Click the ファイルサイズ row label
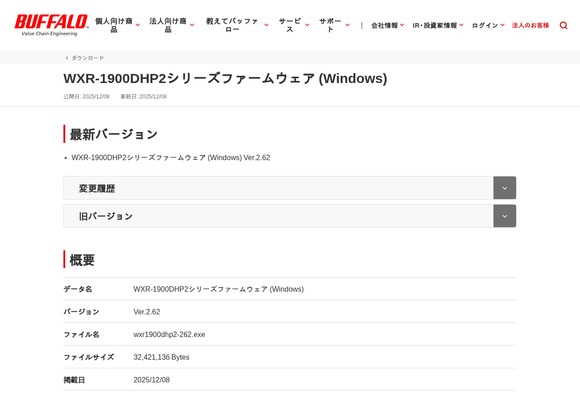The image size is (580, 396). (89, 357)
